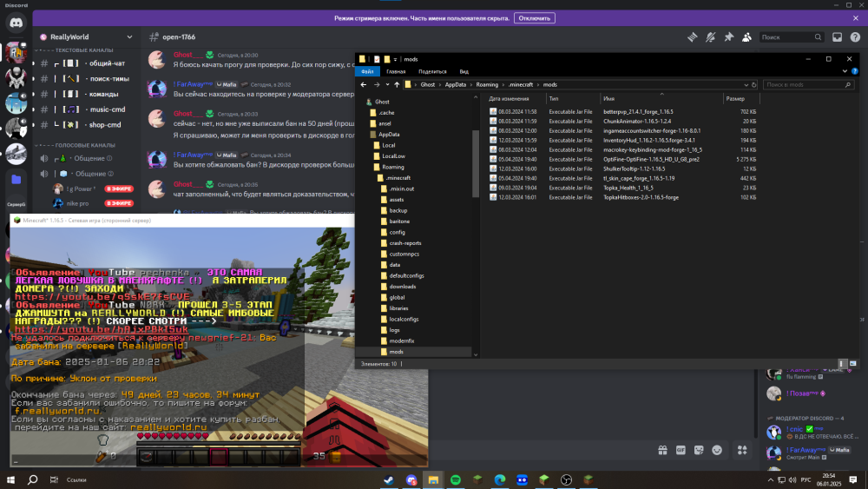Image resolution: width=868 pixels, height=489 pixels.
Task: Open the Поделиться ribbon tab
Action: pyautogui.click(x=432, y=71)
